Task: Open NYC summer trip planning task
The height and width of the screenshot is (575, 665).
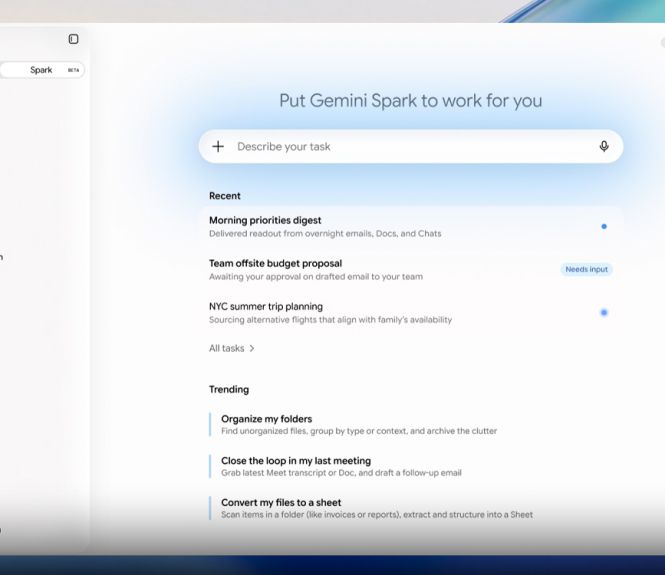Action: [x=411, y=313]
